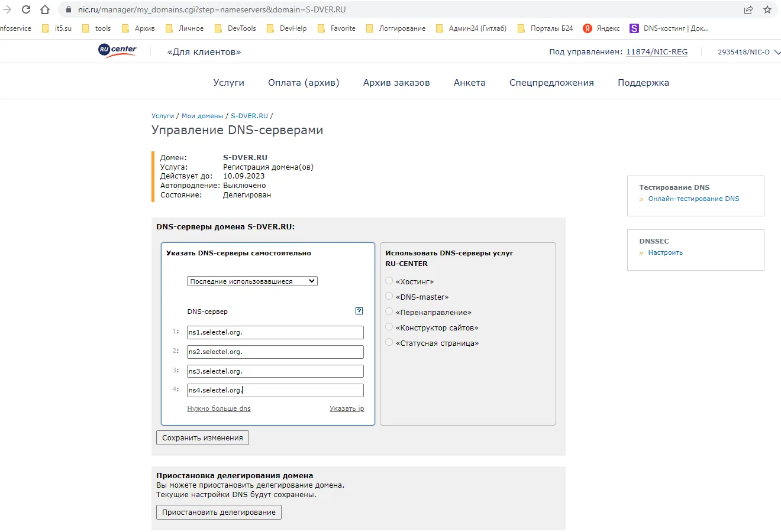The width and height of the screenshot is (781, 532).
Task: Expand the 2935418/NIC-D account menu
Action: click(x=749, y=52)
